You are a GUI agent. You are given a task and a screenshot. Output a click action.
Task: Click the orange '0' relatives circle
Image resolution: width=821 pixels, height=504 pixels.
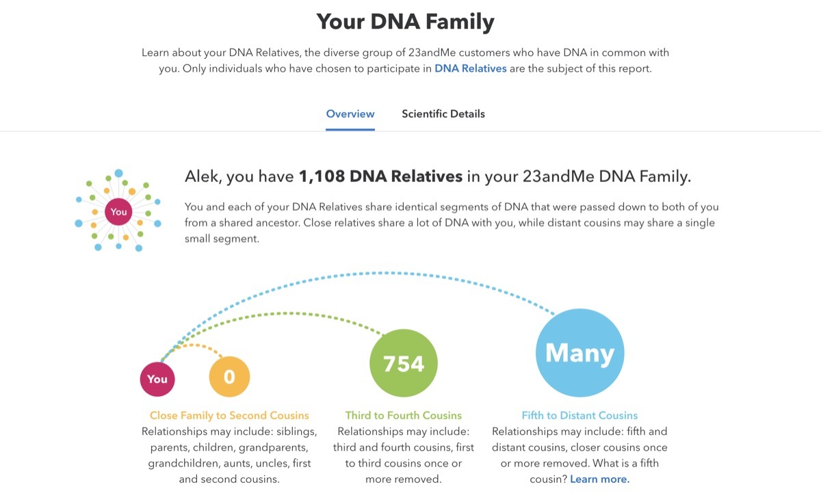tap(230, 375)
